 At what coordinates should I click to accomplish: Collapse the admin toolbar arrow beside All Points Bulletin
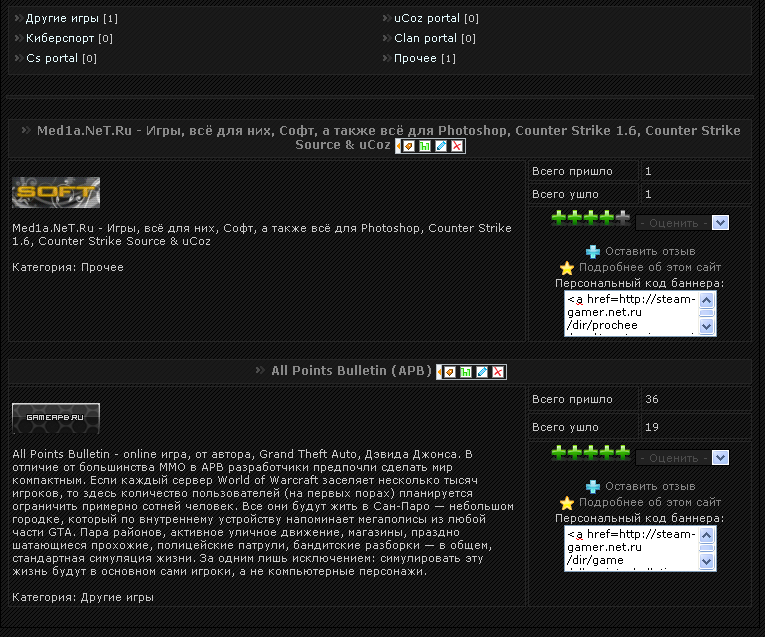440,372
